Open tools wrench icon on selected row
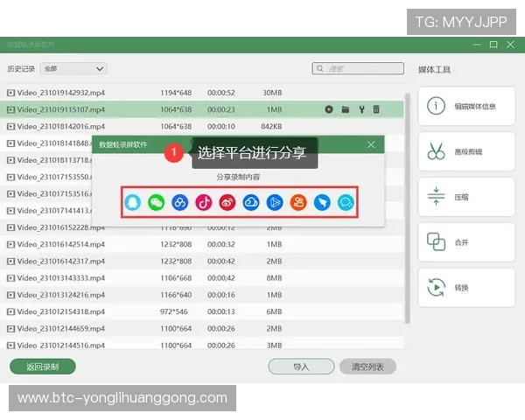This screenshot has width=525, height=420. [360, 109]
